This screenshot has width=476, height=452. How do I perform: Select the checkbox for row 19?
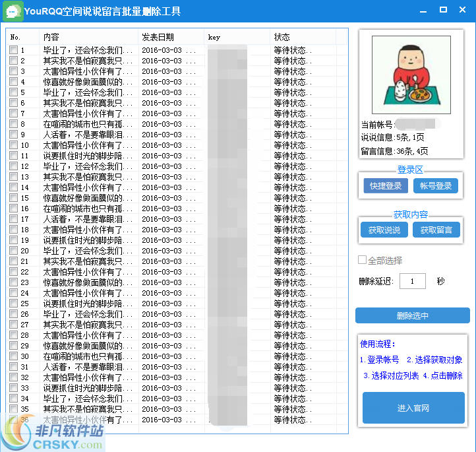pos(13,240)
